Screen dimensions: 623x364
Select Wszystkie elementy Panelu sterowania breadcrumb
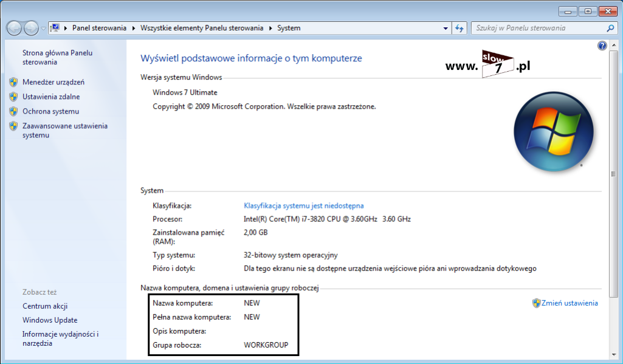coord(202,28)
